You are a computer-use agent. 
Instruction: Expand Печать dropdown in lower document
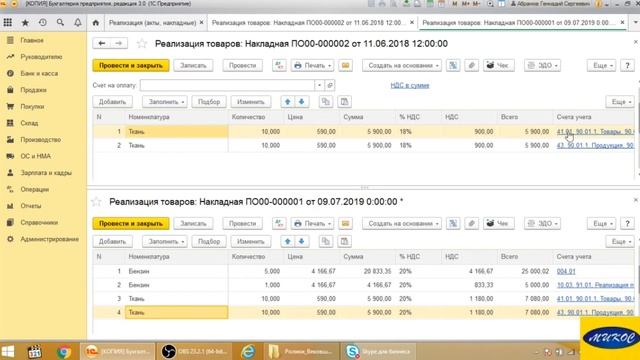click(x=312, y=223)
